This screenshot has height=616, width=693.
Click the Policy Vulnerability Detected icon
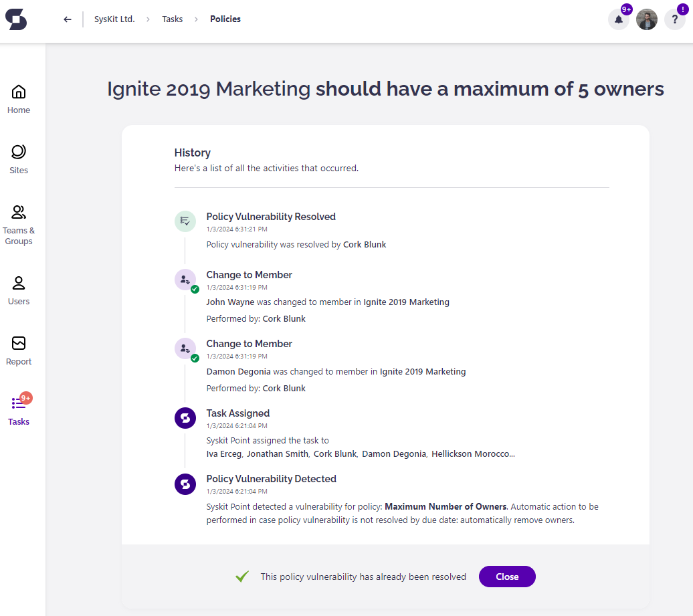click(185, 484)
